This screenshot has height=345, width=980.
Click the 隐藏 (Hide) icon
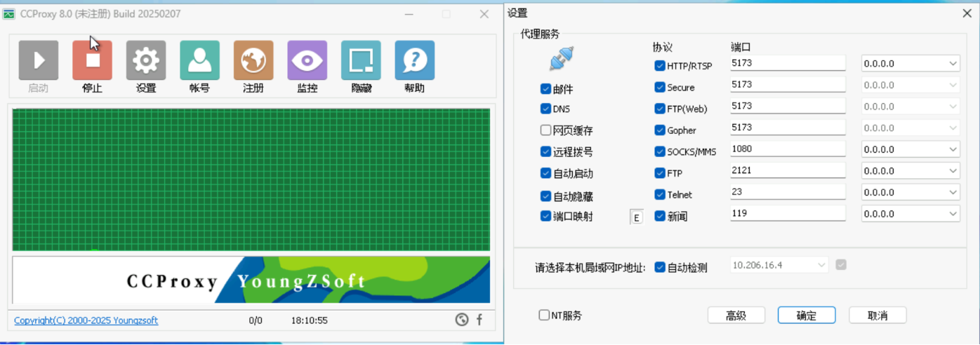click(x=361, y=60)
